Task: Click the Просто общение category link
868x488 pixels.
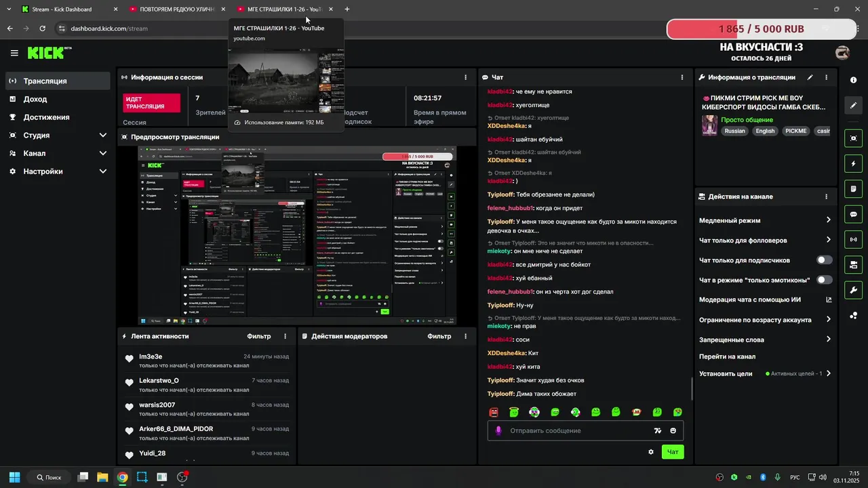Action: click(x=747, y=120)
